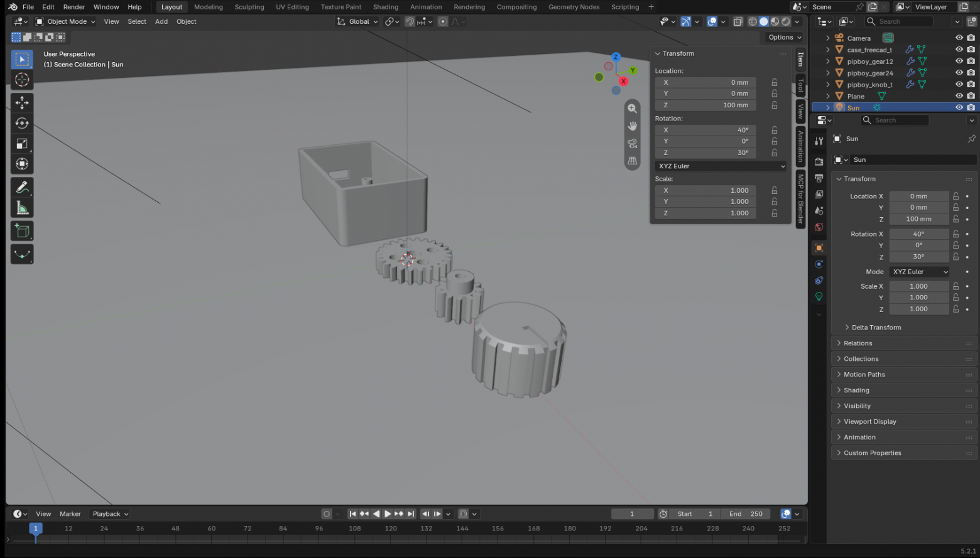This screenshot has width=980, height=558.
Task: Switch orthographic view with the grid icon
Action: (x=632, y=161)
